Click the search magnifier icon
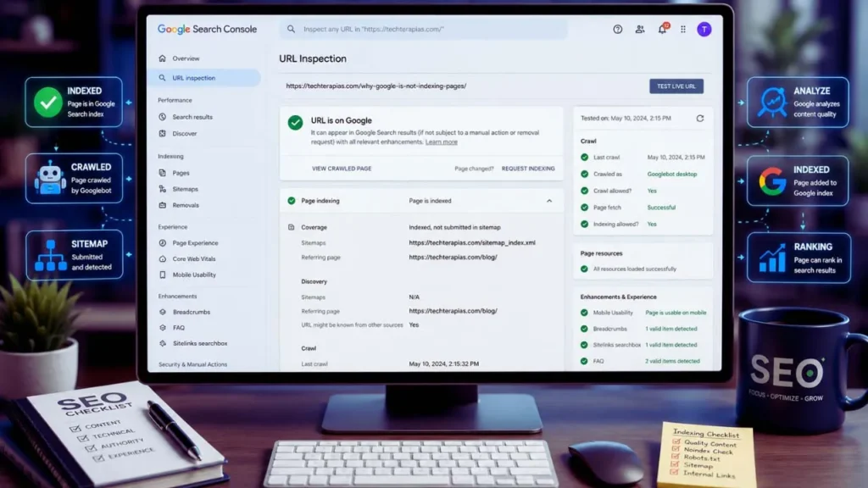The width and height of the screenshot is (868, 488). pos(291,30)
